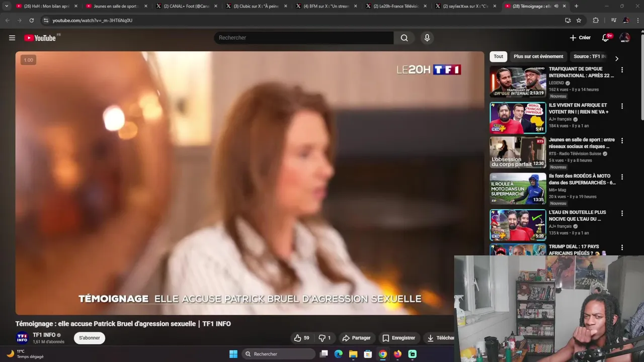Open options for 'Trafiquant de dr*gue' video

(x=622, y=70)
